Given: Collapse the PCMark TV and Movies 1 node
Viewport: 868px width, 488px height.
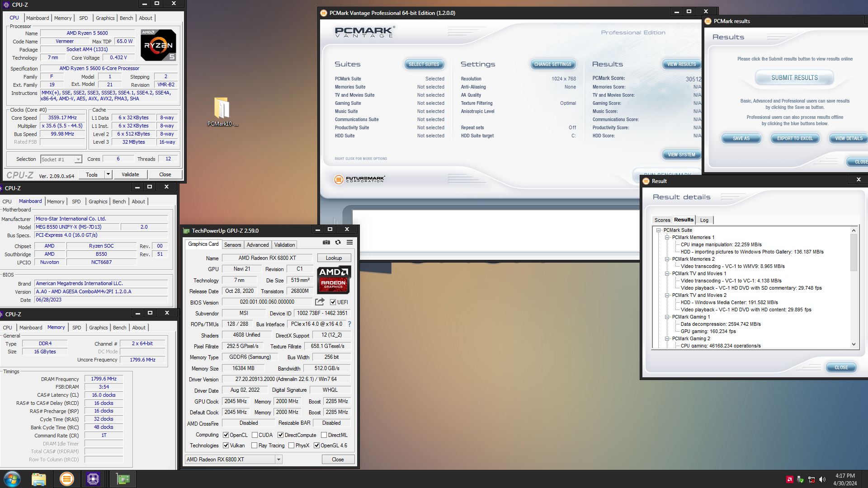Looking at the screenshot, I should [x=667, y=274].
